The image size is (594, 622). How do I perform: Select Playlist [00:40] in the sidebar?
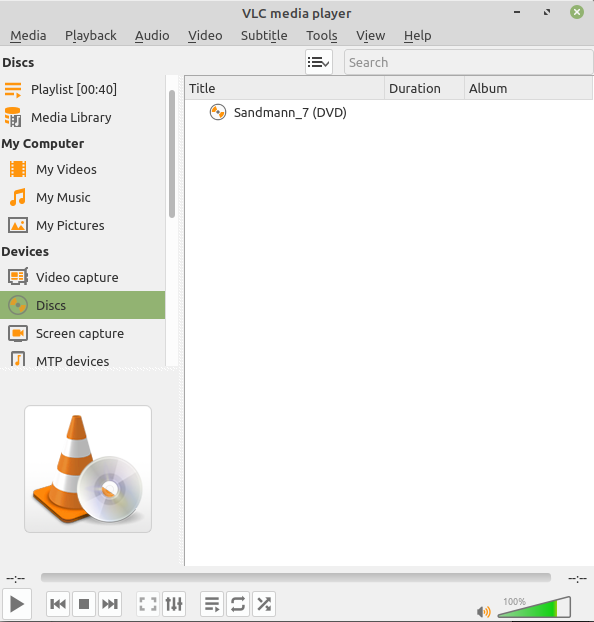tap(83, 89)
